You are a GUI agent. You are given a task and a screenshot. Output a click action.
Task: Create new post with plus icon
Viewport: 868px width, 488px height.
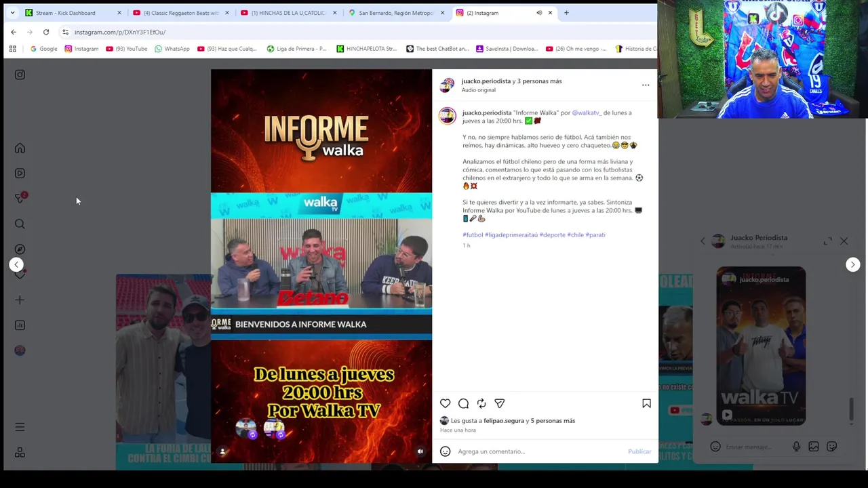20,300
